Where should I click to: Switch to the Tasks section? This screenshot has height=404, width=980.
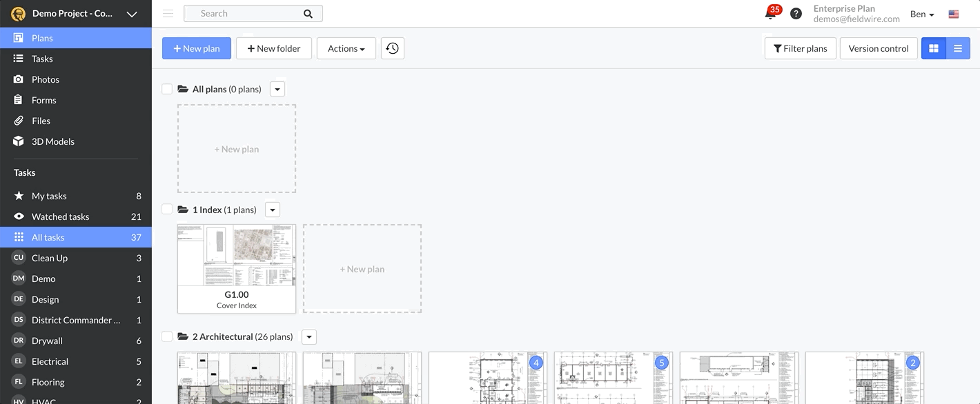pos(43,58)
